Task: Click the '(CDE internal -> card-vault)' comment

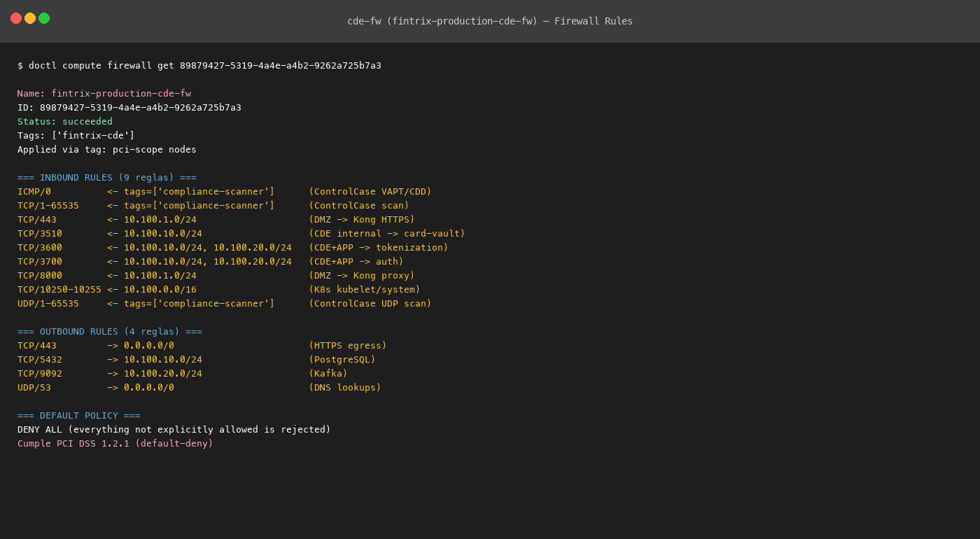Action: [387, 233]
